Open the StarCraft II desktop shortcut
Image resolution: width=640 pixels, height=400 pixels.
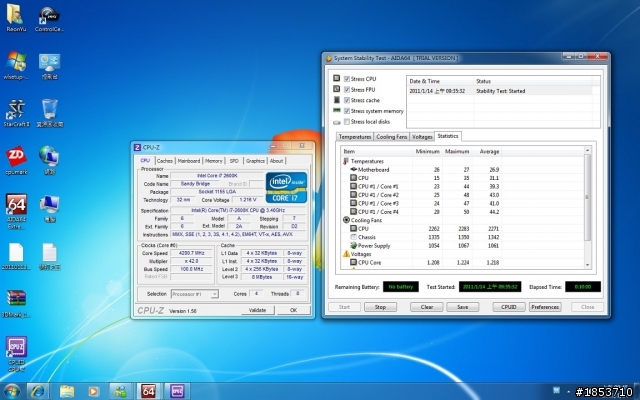pyautogui.click(x=16, y=113)
